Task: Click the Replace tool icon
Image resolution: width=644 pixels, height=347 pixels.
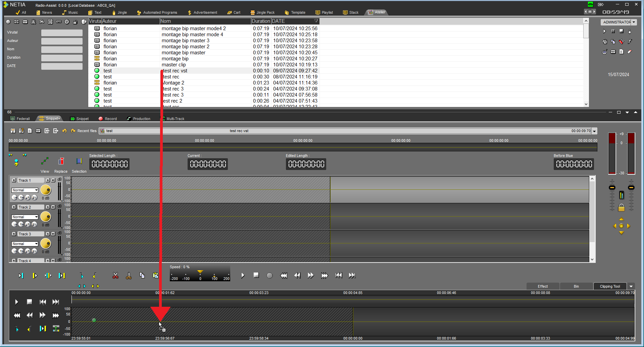Action: pos(61,161)
